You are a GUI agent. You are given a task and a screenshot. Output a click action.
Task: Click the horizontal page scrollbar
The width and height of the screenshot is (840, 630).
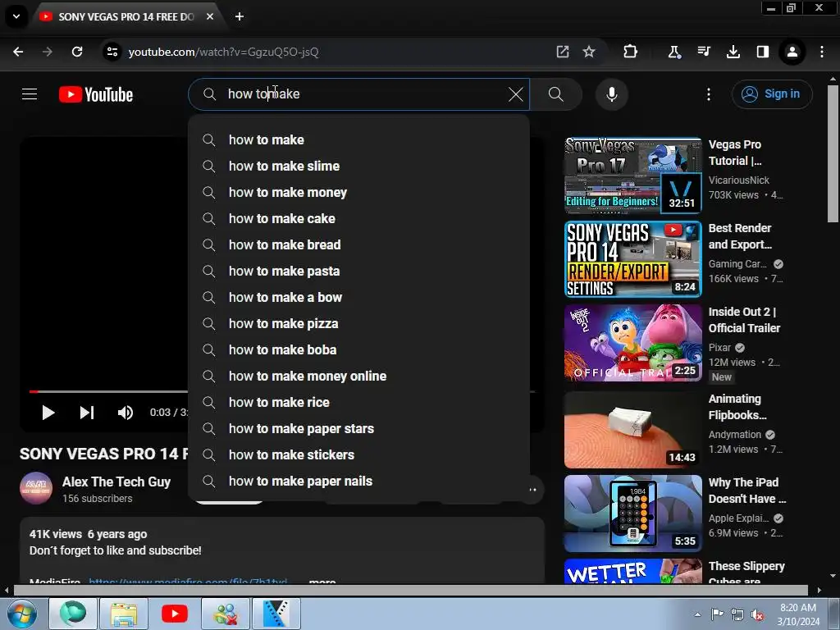click(x=410, y=590)
